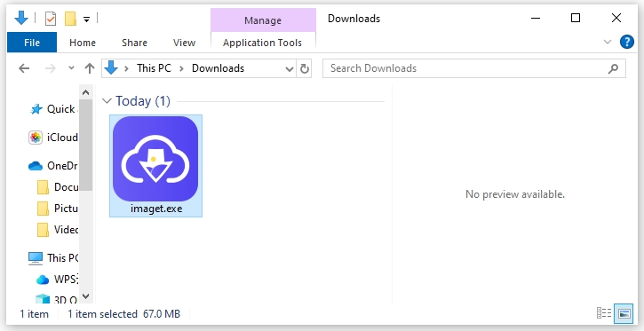Viewport: 644px width, 331px height.
Task: Go forward with the right arrow
Action: click(x=50, y=68)
